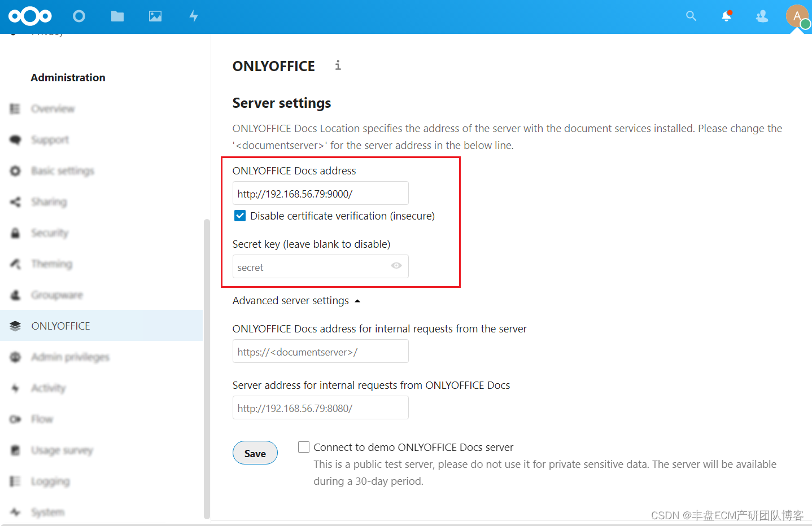The image size is (812, 526).
Task: Open Activity settings in sidebar
Action: pos(49,388)
